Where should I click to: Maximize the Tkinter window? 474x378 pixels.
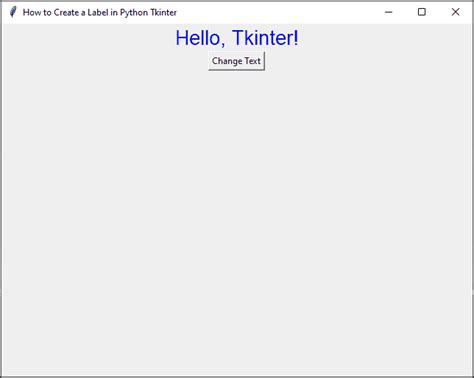(x=422, y=12)
